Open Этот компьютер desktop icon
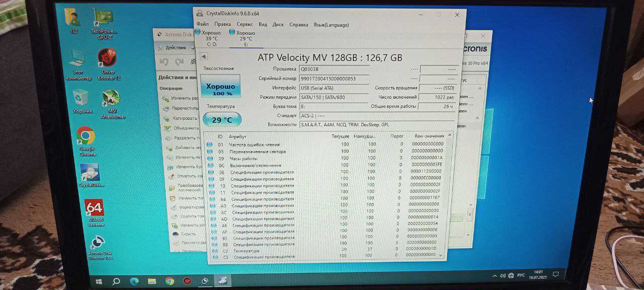The height and width of the screenshot is (290, 644). 78,65
